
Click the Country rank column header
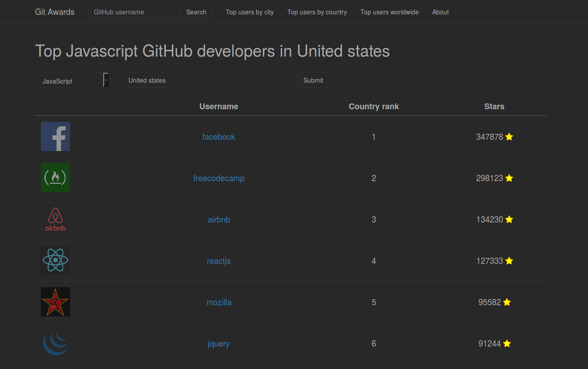point(374,107)
